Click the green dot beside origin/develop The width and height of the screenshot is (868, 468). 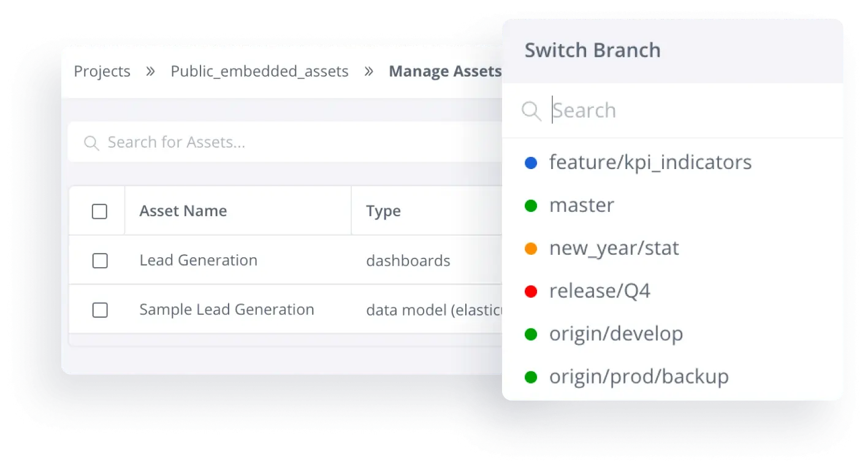[x=531, y=334]
